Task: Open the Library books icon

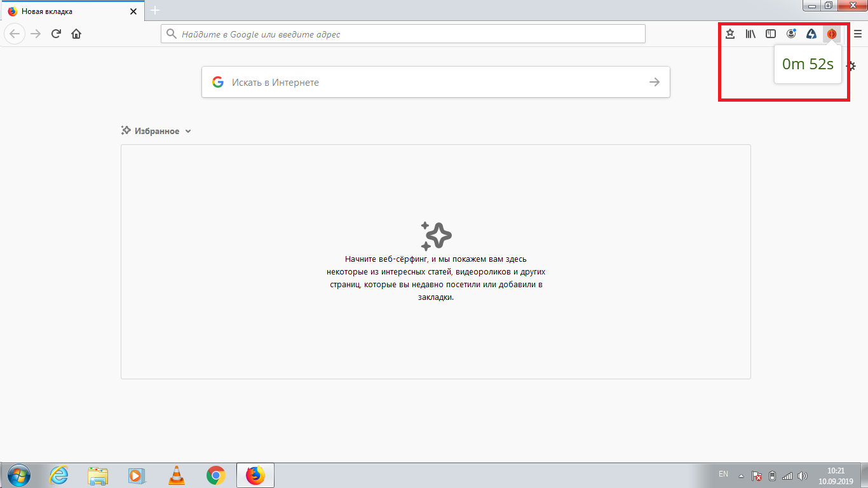Action: [x=750, y=34]
